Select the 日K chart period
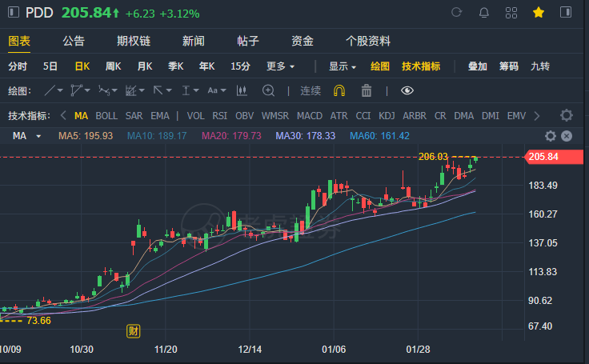This screenshot has height=364, width=589. point(82,66)
